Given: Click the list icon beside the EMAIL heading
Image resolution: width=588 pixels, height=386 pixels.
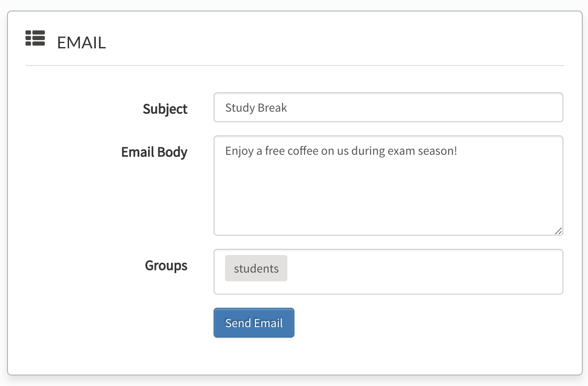Looking at the screenshot, I should pos(35,39).
